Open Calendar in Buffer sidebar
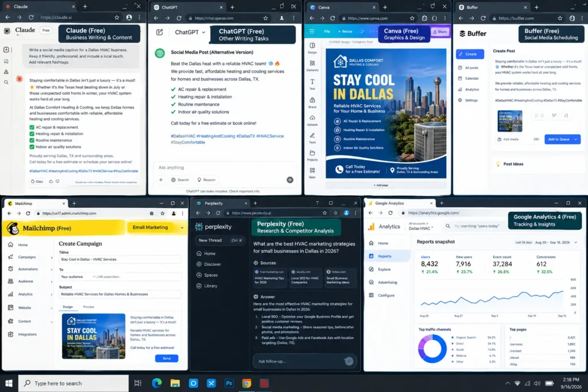 point(469,78)
